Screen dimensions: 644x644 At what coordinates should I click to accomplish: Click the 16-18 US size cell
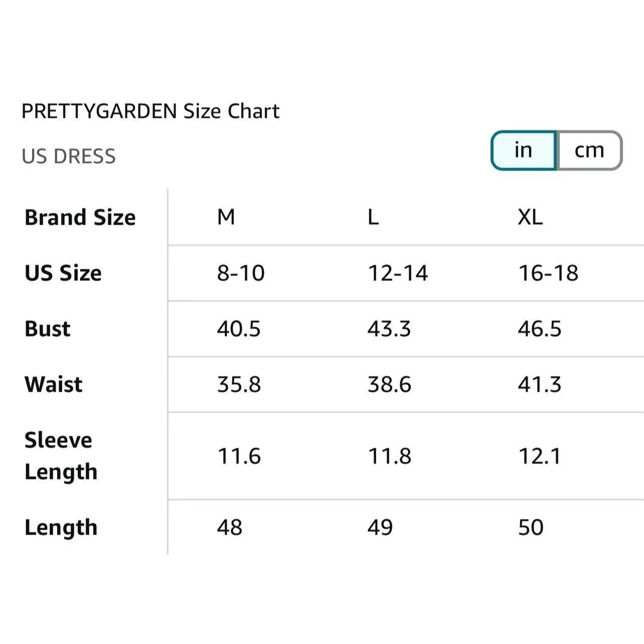point(548,273)
